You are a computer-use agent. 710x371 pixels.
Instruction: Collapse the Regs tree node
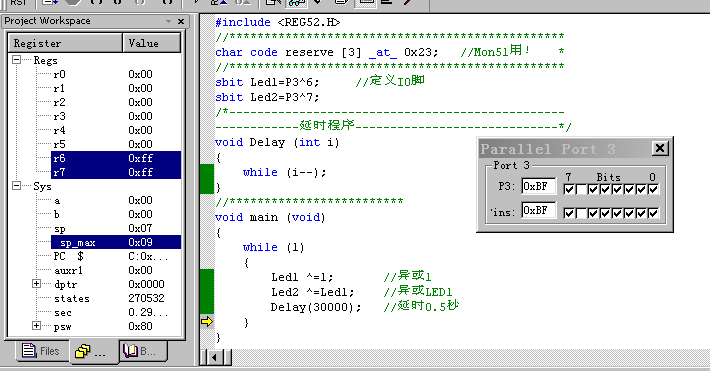click(x=16, y=60)
